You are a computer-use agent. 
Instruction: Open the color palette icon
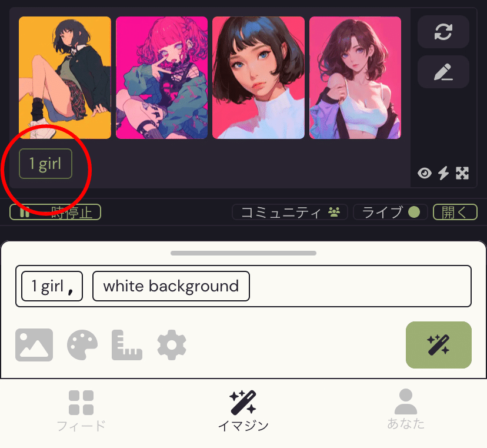pyautogui.click(x=82, y=345)
